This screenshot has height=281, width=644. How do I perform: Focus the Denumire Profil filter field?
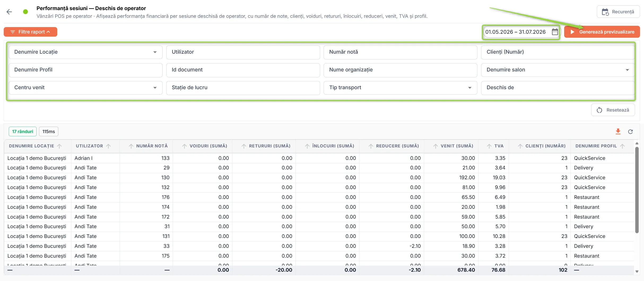pyautogui.click(x=85, y=70)
